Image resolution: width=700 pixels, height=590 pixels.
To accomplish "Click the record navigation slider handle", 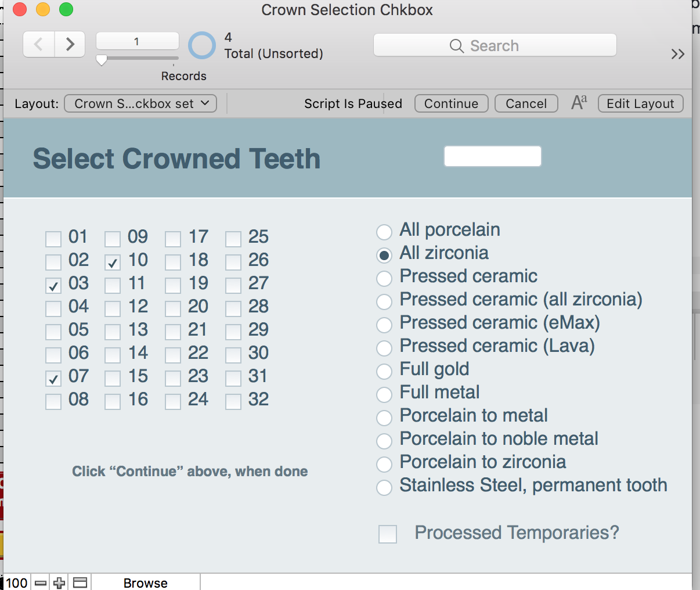I will (102, 60).
